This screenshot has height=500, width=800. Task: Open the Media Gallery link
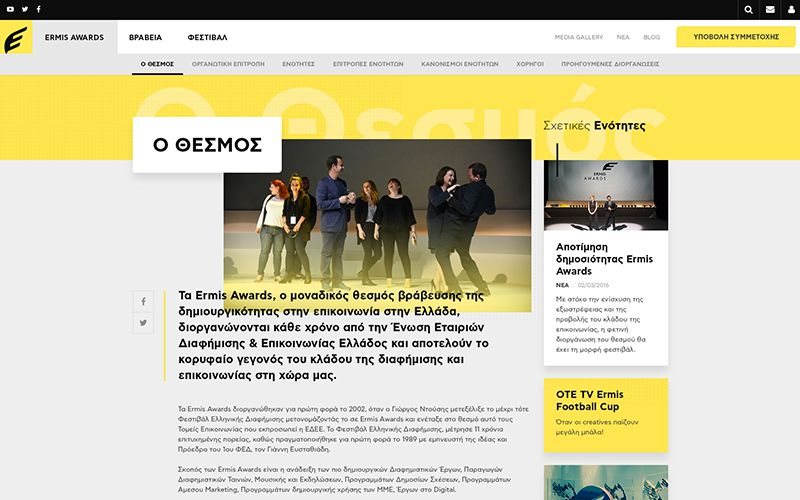(579, 37)
